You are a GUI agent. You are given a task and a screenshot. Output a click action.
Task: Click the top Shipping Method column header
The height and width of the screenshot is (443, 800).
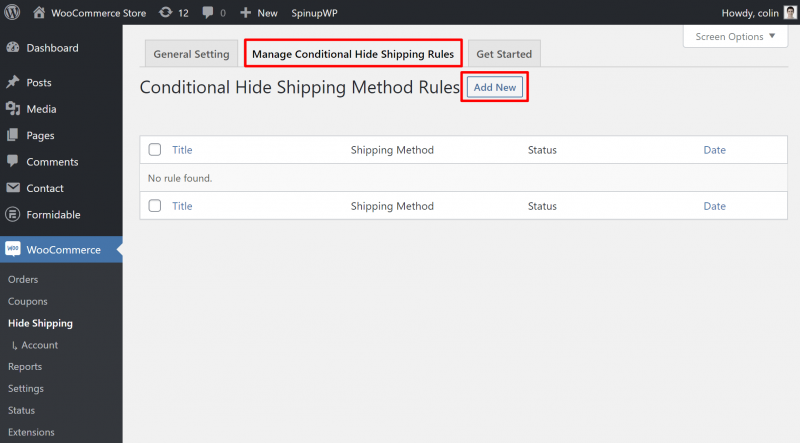[392, 150]
